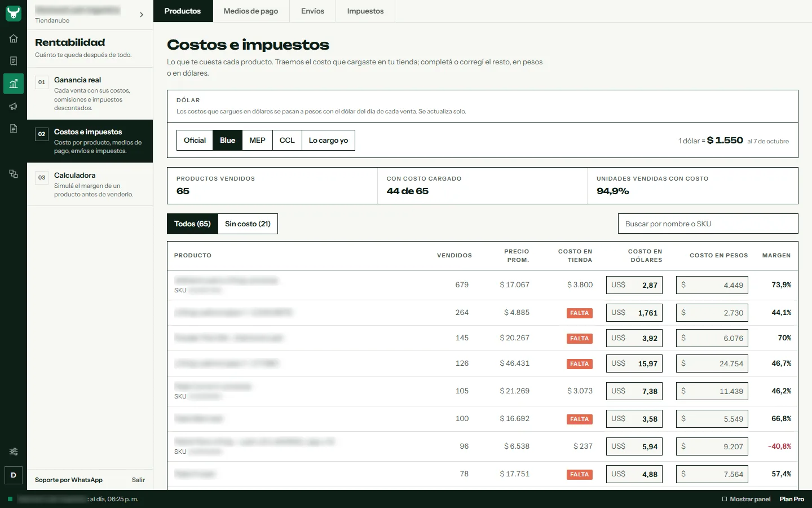Edit peso cost field showing 9.207
812x508 pixels.
coord(712,446)
